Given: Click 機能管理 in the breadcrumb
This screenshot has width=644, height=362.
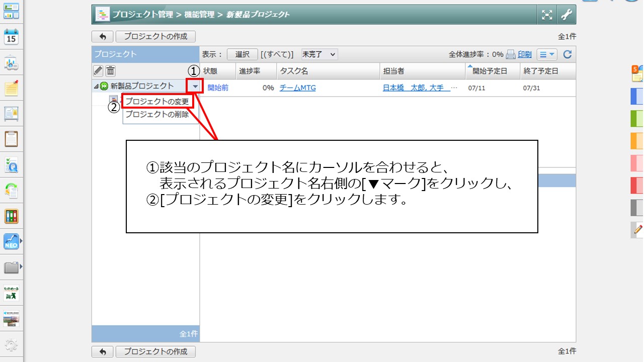Looking at the screenshot, I should 199,15.
